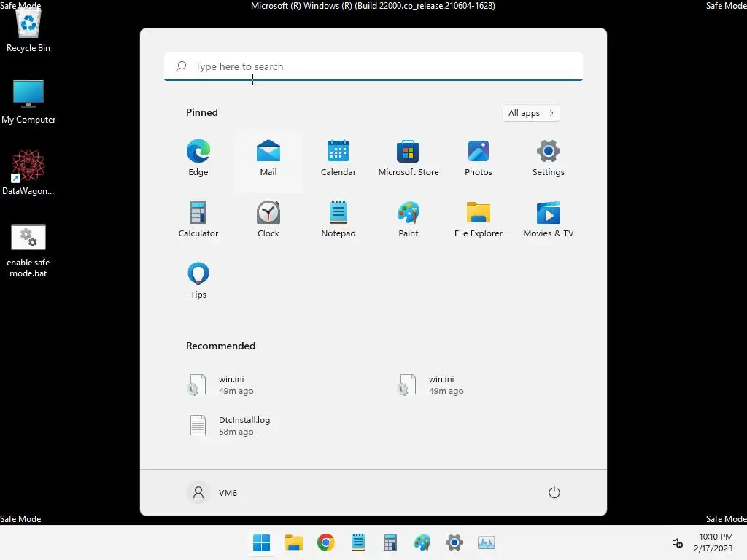Open the VM6 user account menu
The width and height of the screenshot is (747, 560).
212,492
